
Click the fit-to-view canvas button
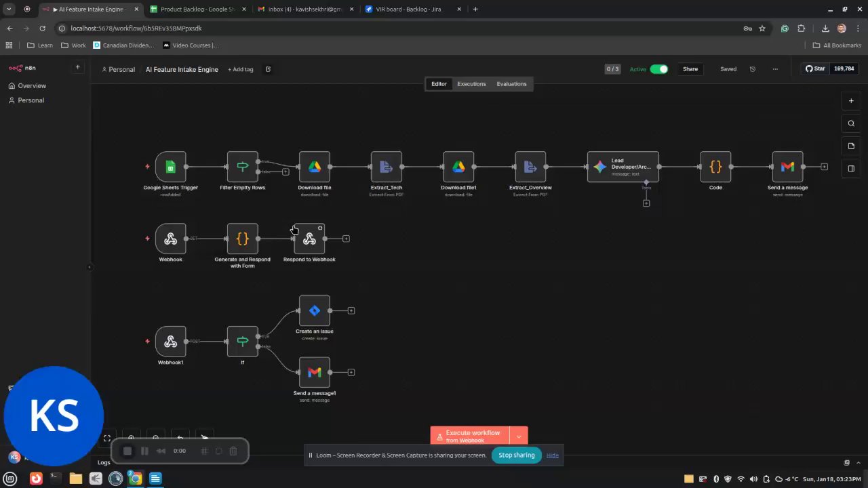point(106,439)
